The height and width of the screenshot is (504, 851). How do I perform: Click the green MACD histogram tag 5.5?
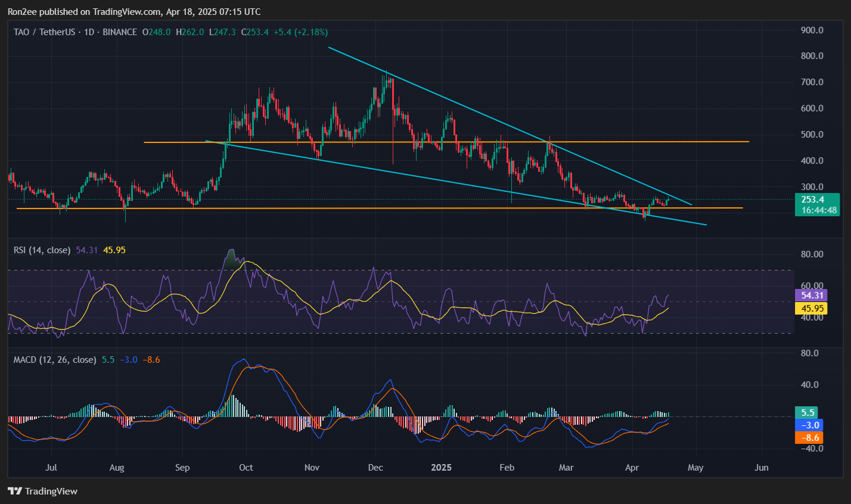coord(807,412)
